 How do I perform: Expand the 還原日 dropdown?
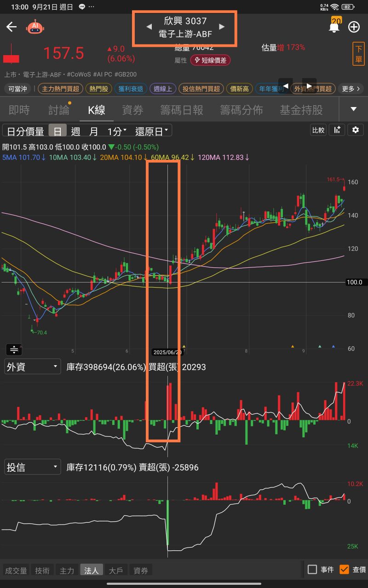[152, 131]
